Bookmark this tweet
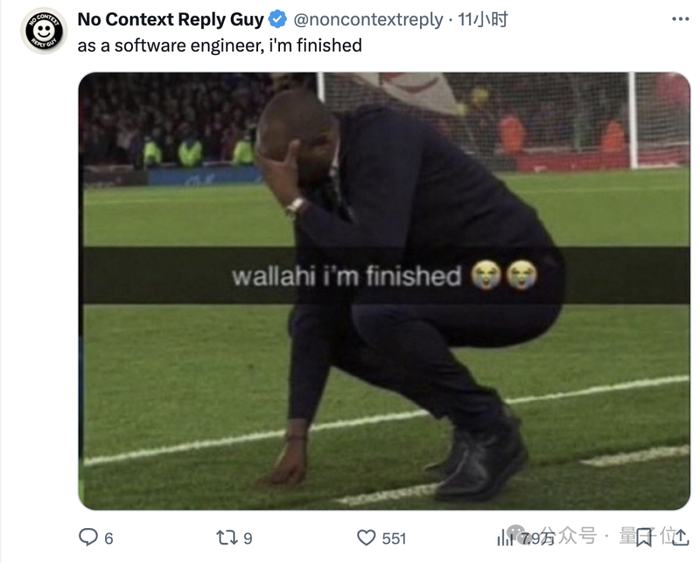 point(643,538)
